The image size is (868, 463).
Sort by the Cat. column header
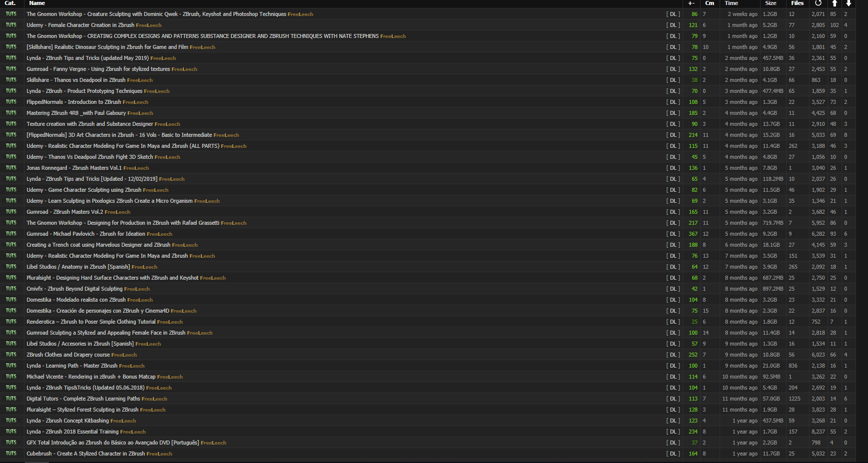tap(10, 3)
